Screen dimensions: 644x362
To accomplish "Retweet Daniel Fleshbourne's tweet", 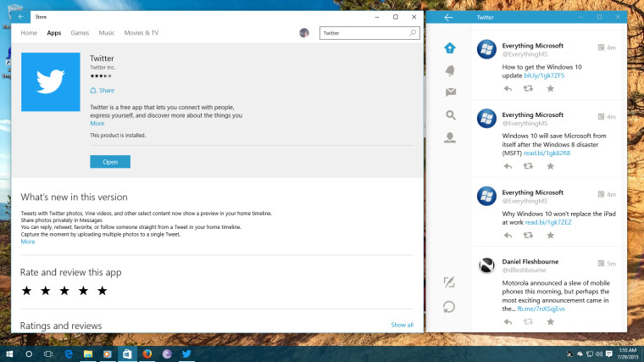I will pos(528,322).
